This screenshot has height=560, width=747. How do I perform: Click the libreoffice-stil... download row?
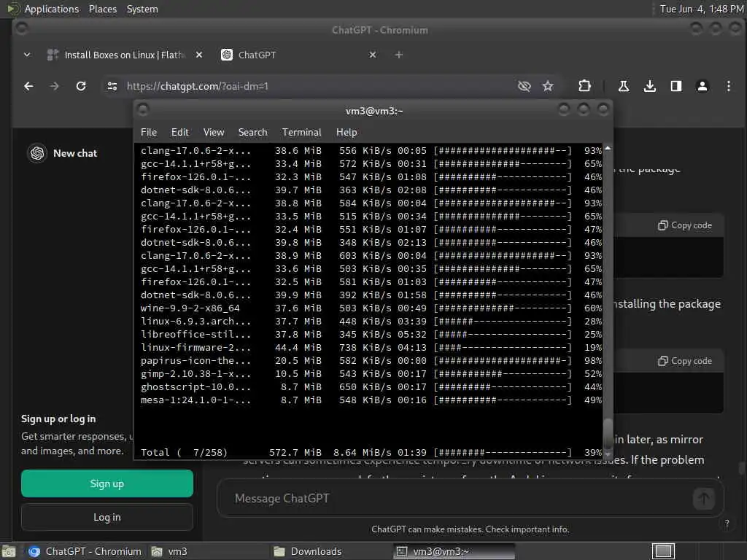pyautogui.click(x=371, y=334)
